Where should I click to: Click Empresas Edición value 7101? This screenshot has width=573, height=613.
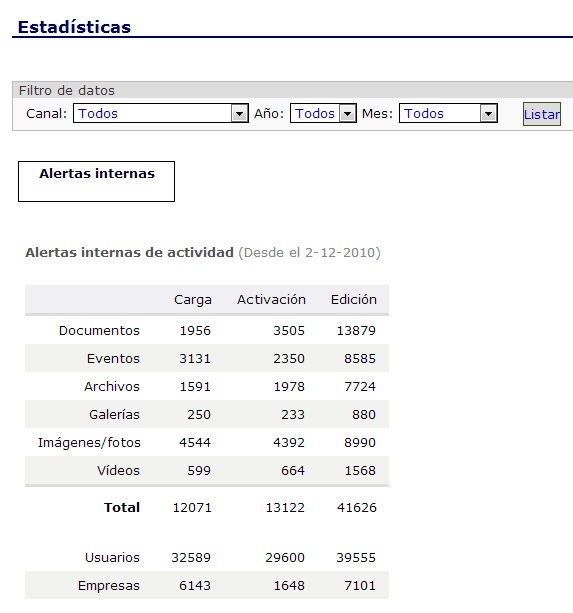[x=360, y=586]
